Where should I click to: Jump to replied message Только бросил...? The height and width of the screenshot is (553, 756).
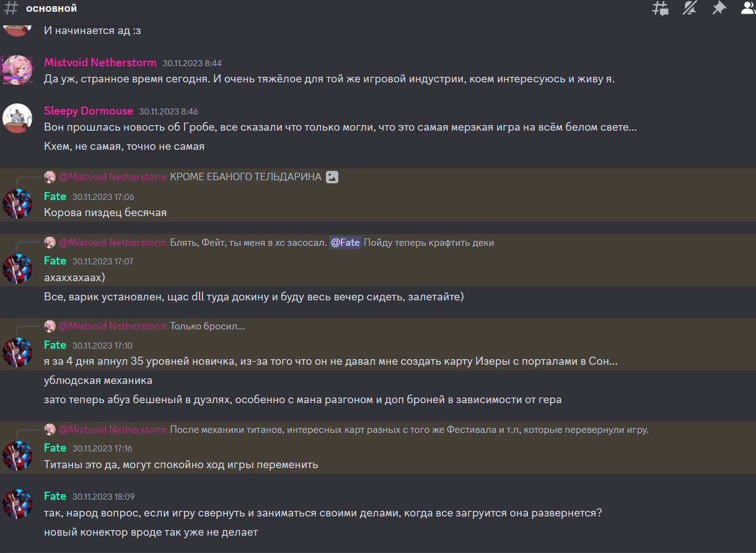point(208,326)
